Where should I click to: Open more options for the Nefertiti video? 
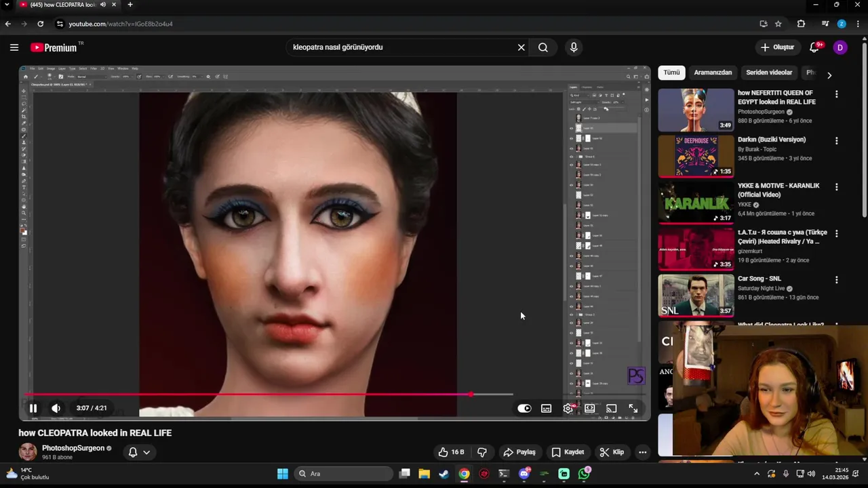click(836, 94)
